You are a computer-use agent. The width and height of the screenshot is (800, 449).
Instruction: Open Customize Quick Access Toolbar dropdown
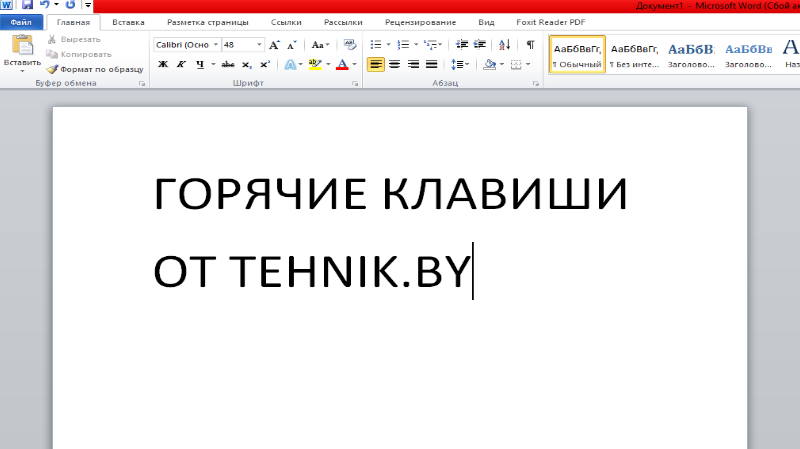pyautogui.click(x=88, y=5)
